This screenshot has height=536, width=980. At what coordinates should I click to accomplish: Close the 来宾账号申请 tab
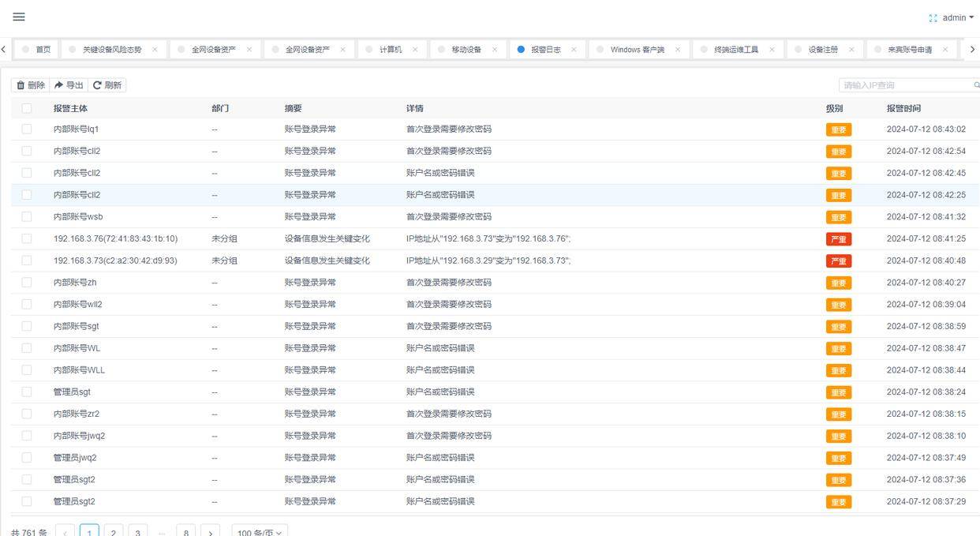[945, 49]
